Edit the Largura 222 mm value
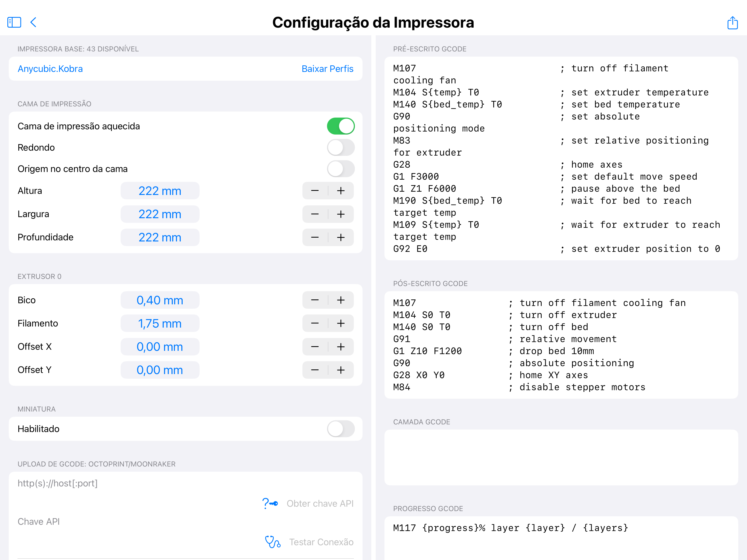The height and width of the screenshot is (560, 747). 160,214
